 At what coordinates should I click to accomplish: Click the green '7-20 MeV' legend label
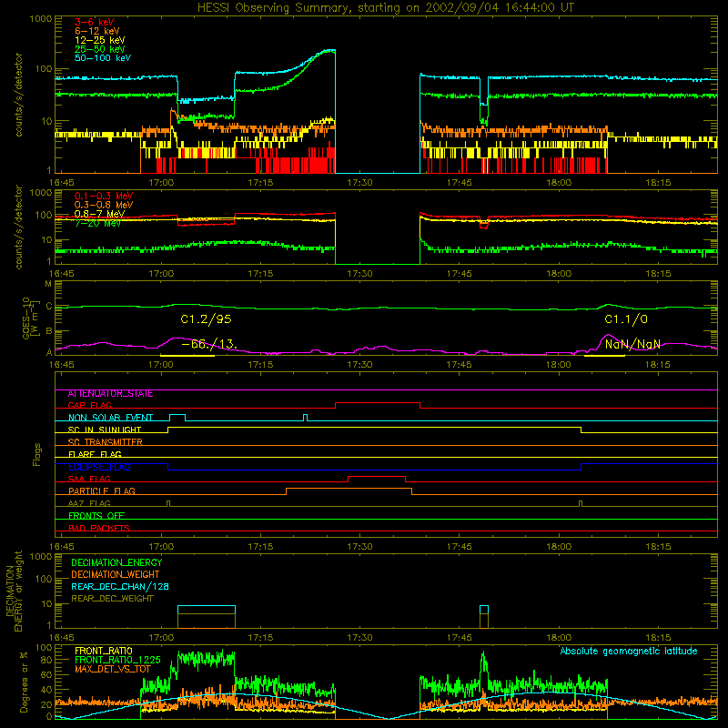tap(97, 223)
